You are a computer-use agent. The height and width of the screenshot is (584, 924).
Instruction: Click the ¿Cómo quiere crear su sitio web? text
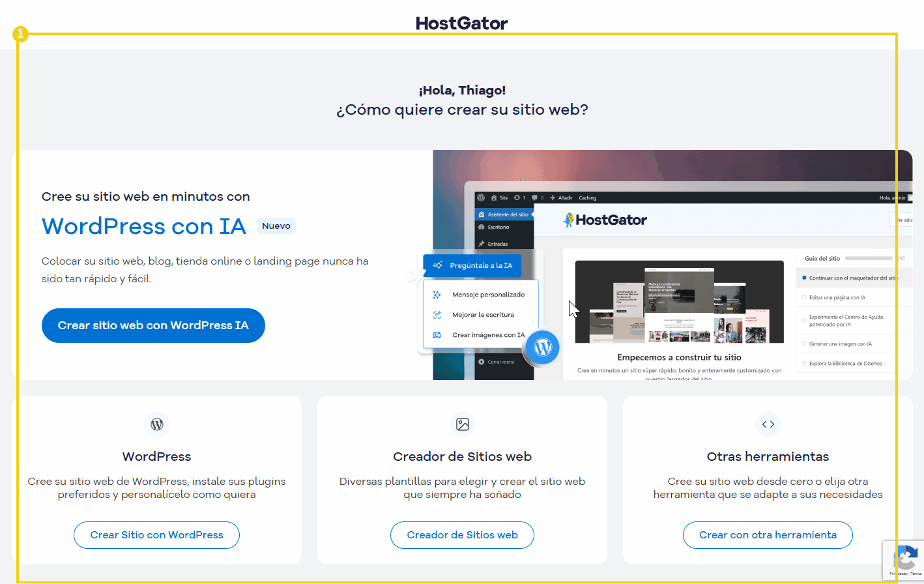(x=462, y=109)
